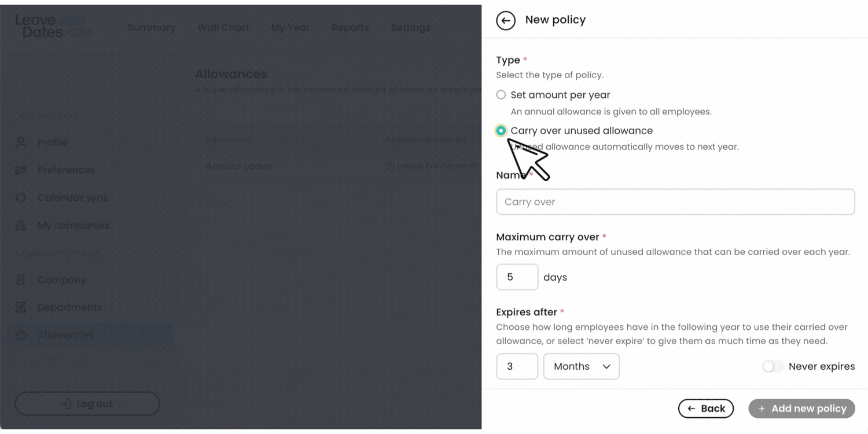868x434 pixels.
Task: Enable the Never expires toggle
Action: (x=773, y=366)
